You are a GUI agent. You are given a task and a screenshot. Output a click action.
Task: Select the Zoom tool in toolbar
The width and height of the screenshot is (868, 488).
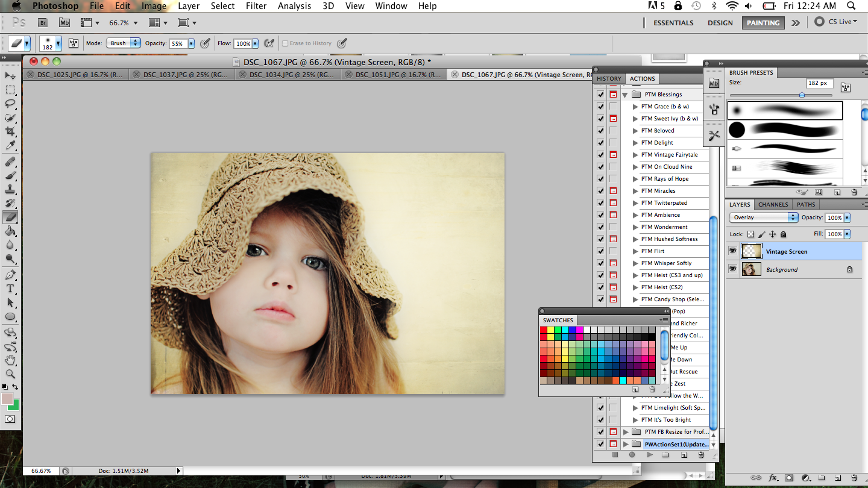[x=10, y=374]
